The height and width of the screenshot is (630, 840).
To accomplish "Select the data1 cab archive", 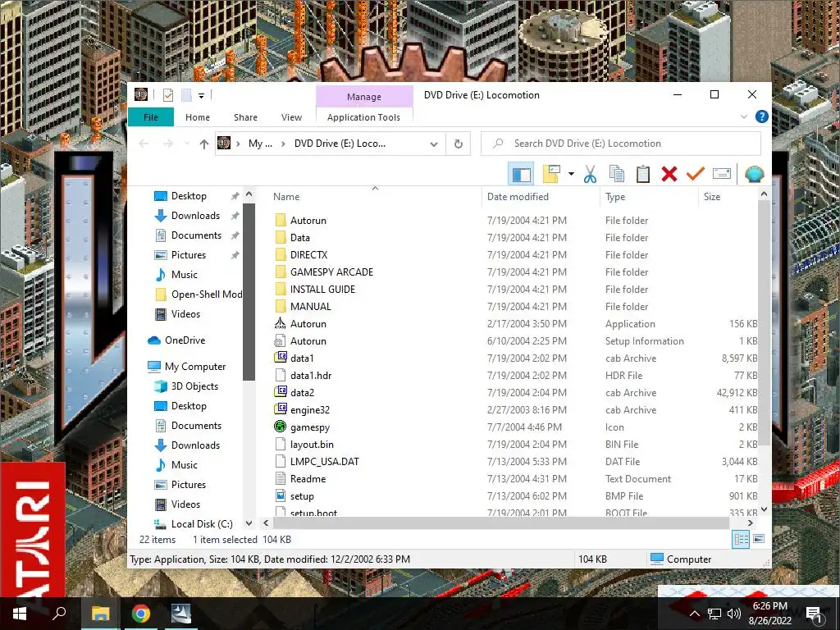I will point(302,358).
